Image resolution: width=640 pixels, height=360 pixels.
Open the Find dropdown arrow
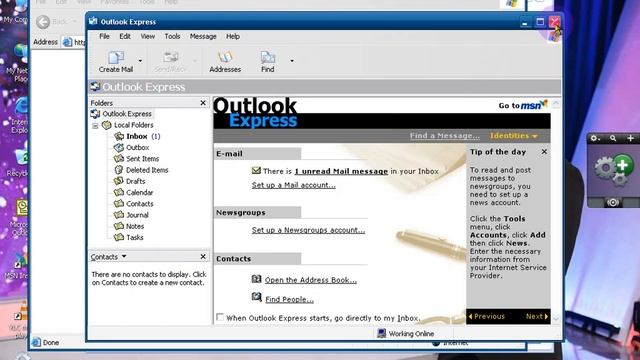tap(292, 61)
